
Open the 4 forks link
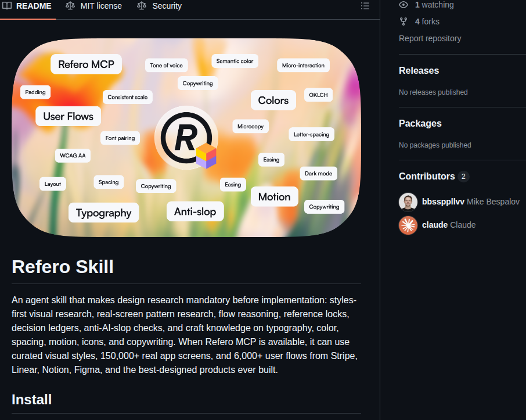pos(427,21)
